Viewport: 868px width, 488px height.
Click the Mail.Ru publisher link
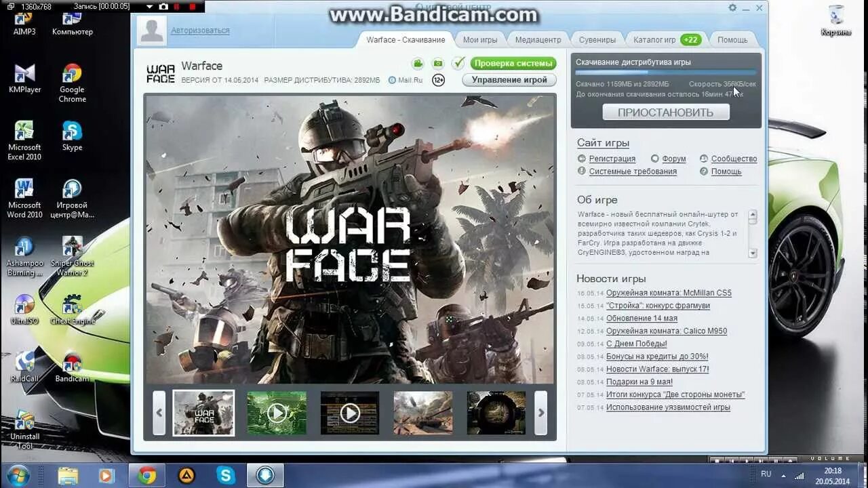406,80
